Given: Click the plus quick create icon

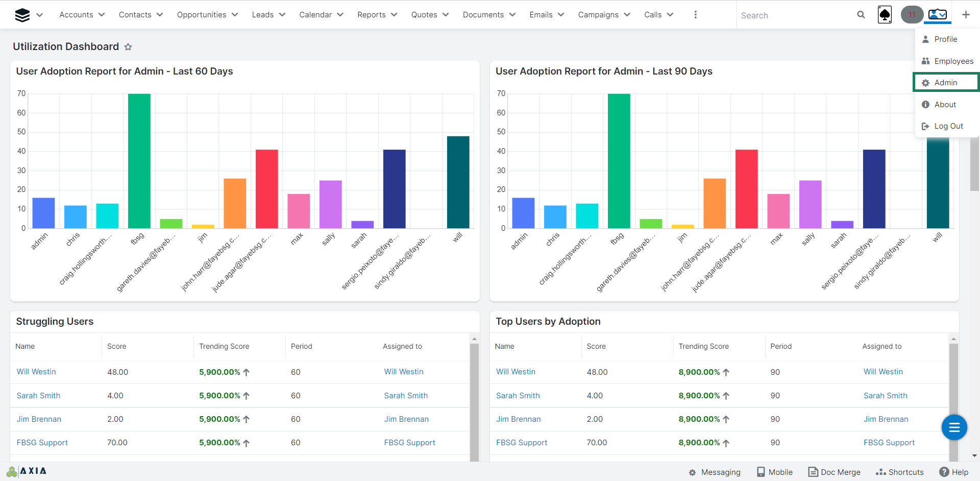Looking at the screenshot, I should click(966, 15).
